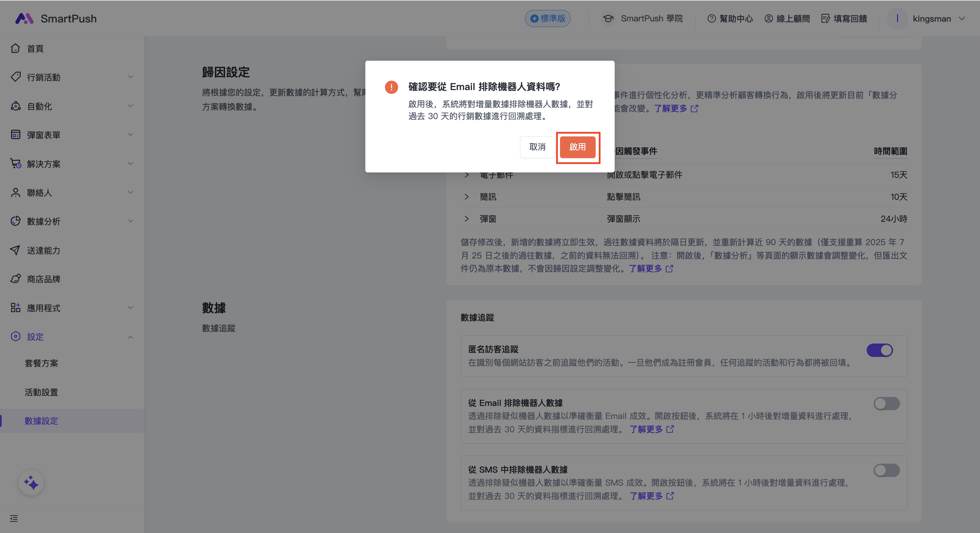Enable 從 Email 排除機器人數據 switch
This screenshot has height=533, width=980.
pos(886,404)
